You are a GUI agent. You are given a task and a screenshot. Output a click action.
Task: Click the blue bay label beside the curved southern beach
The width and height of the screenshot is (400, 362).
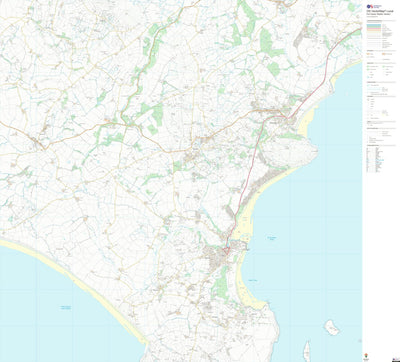coord(252,280)
